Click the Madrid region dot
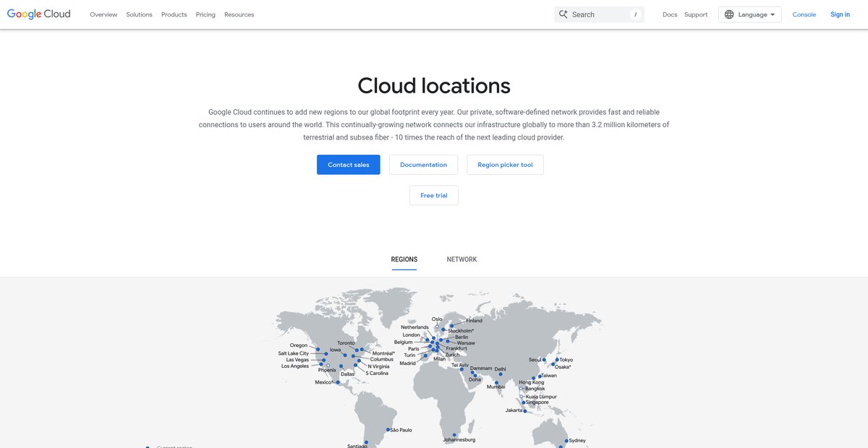Screen dimensions: 868x448 point(425,356)
